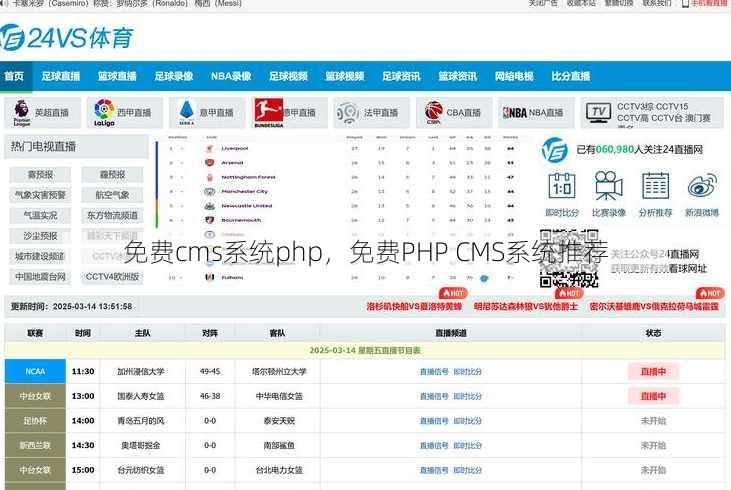Open the NBA录像 nav item
Viewport: 731px width, 490px height.
pyautogui.click(x=231, y=76)
